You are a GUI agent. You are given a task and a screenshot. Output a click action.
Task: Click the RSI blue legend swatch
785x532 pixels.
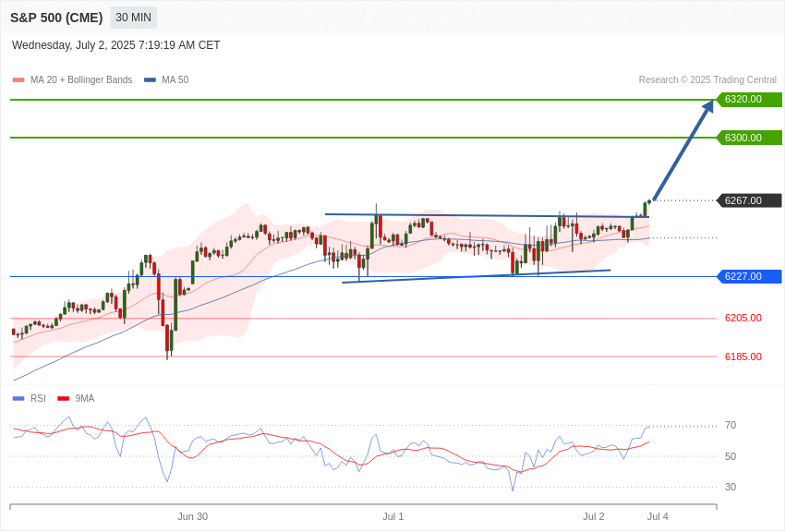click(x=18, y=399)
